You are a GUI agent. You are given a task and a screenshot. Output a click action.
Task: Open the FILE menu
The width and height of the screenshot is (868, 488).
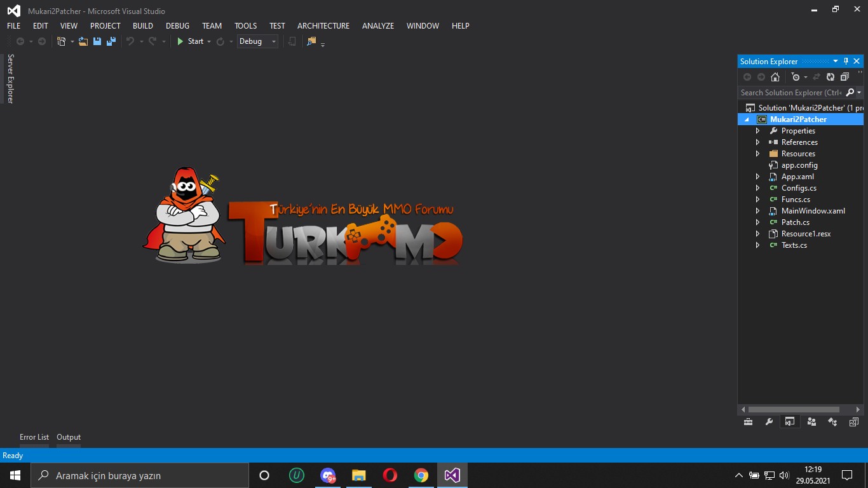14,26
